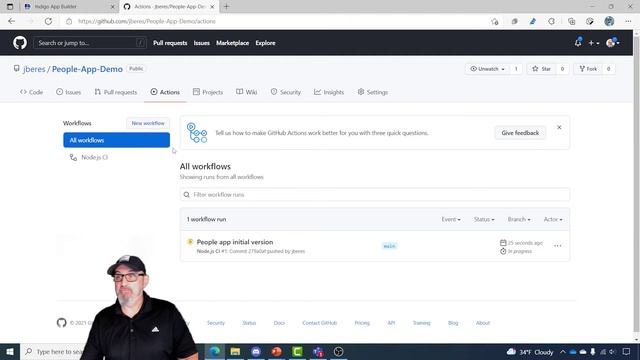The height and width of the screenshot is (360, 640).
Task: Open the Pricing footer link
Action: [362, 323]
